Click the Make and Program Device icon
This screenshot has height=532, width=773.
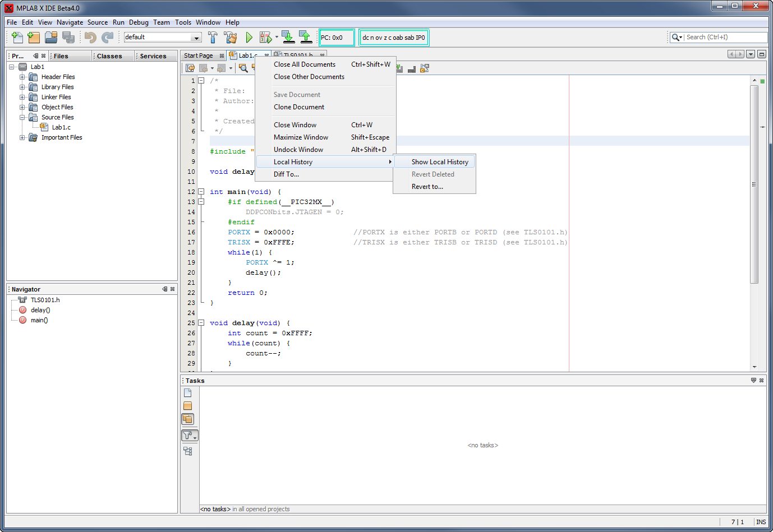pyautogui.click(x=288, y=38)
